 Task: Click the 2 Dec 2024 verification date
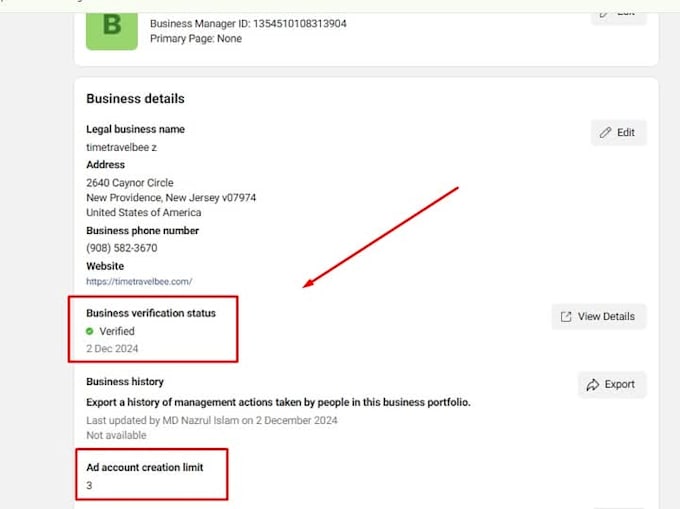[x=112, y=348]
